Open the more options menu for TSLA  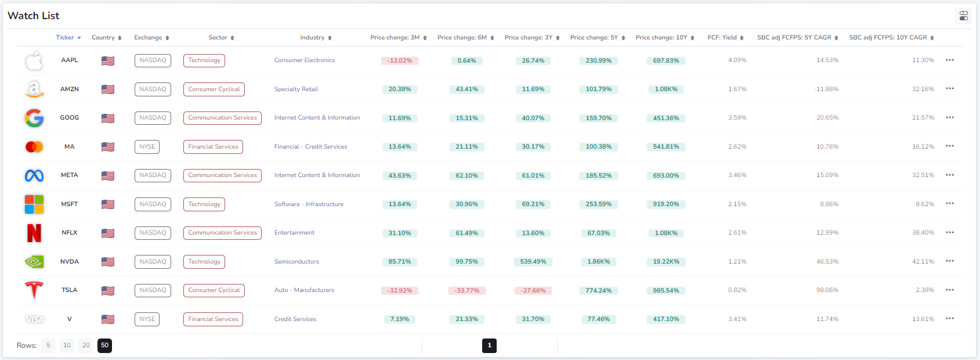(950, 290)
